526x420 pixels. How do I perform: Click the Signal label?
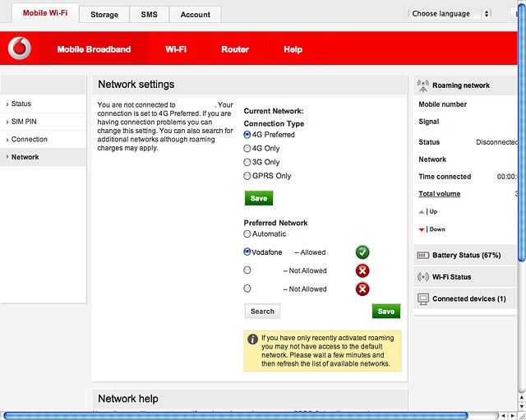point(429,122)
